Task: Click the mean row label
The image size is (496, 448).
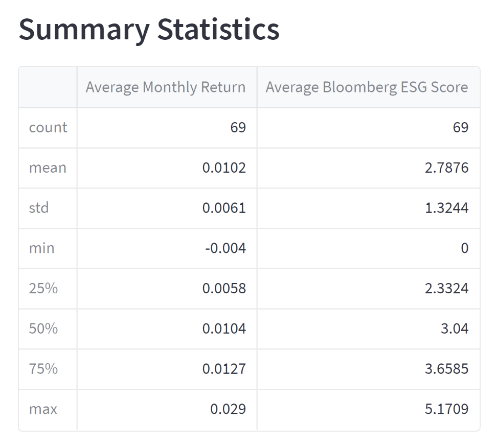Action: tap(48, 168)
